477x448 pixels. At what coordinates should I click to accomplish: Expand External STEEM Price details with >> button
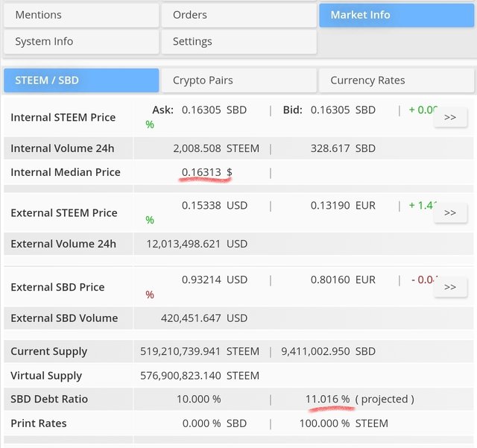[450, 212]
